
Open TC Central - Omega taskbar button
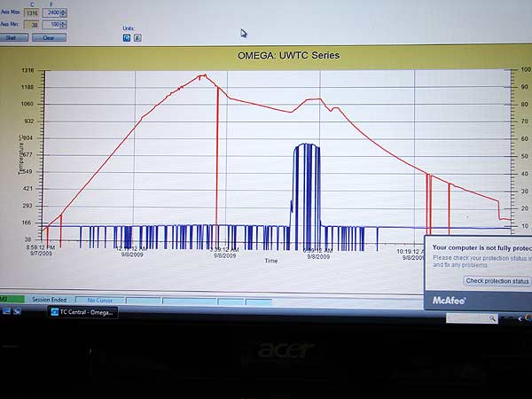tap(82, 312)
